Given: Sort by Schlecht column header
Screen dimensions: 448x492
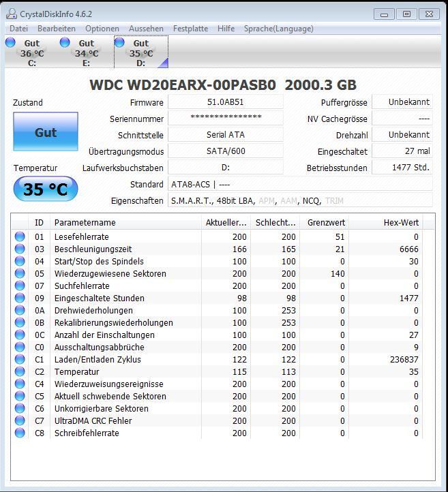Looking at the screenshot, I should (x=275, y=222).
